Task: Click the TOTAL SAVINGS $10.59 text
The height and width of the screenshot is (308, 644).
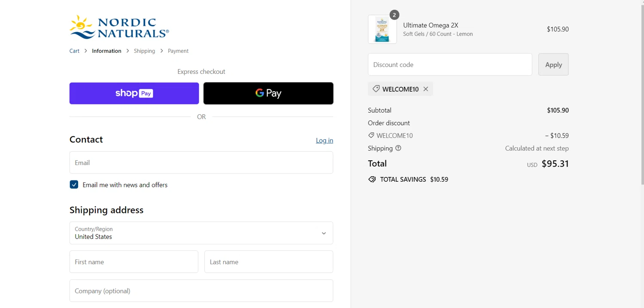Action: click(x=414, y=180)
